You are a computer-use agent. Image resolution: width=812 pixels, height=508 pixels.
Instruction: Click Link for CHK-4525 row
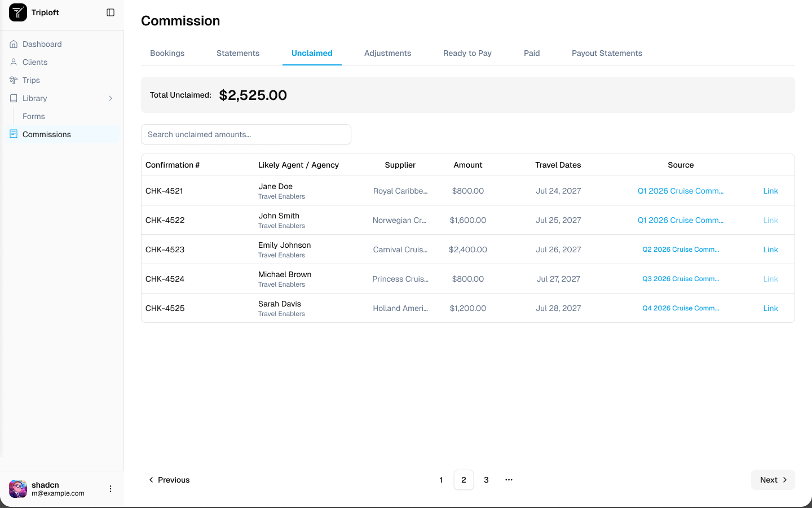tap(770, 308)
